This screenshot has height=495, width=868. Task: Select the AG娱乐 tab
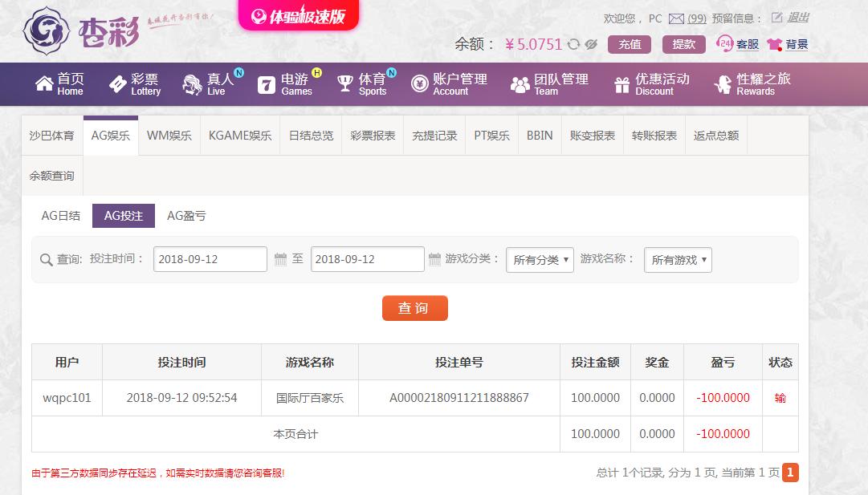(111, 136)
